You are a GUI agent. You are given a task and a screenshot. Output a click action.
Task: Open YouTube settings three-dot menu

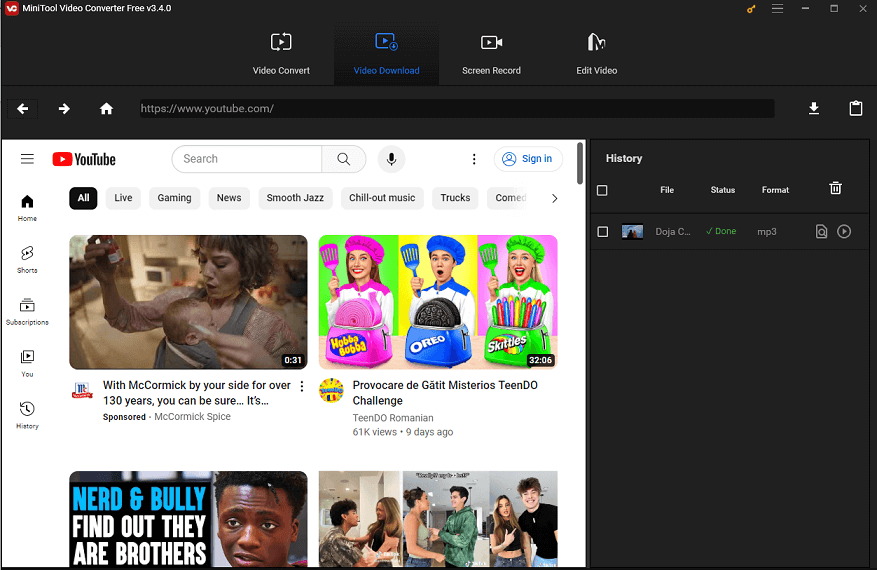tap(474, 159)
